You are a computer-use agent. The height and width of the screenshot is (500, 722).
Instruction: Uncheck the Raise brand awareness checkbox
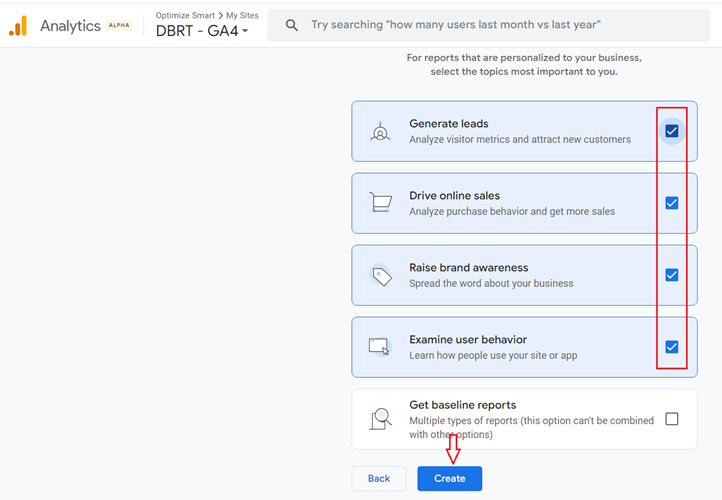tap(672, 275)
